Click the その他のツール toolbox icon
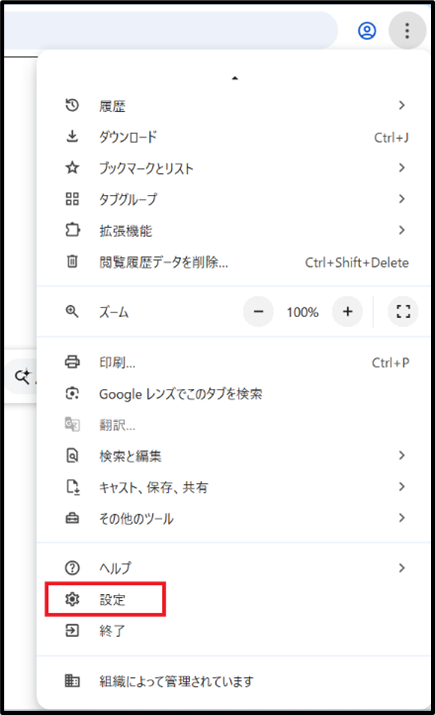This screenshot has width=435, height=715. tap(72, 518)
